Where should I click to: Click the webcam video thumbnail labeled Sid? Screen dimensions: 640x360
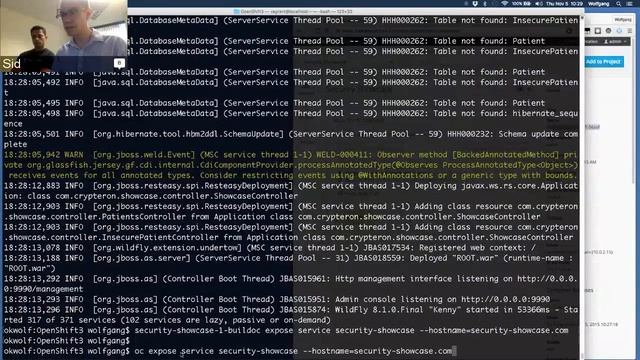tap(64, 36)
